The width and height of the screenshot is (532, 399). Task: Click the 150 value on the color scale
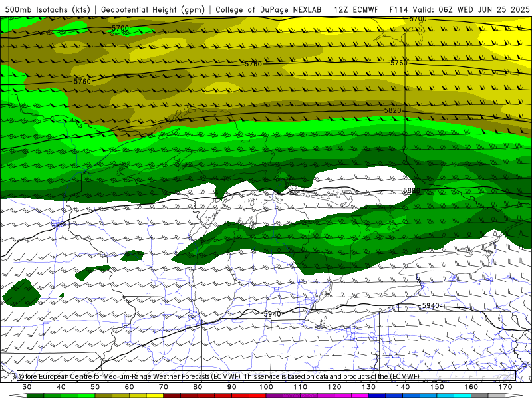pyautogui.click(x=438, y=387)
